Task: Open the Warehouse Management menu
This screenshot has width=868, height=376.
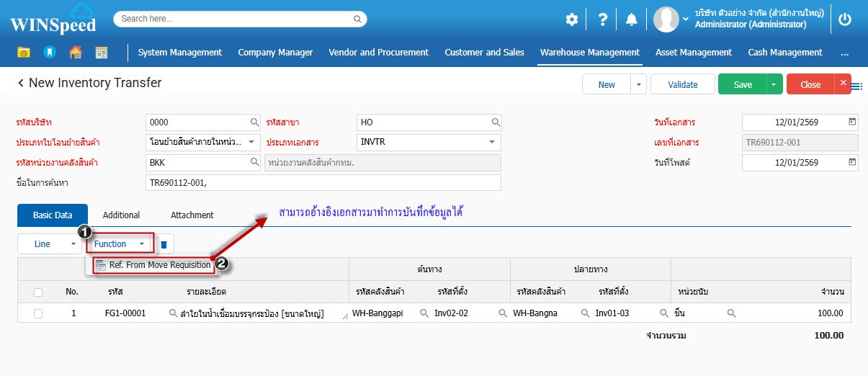Action: (x=589, y=53)
